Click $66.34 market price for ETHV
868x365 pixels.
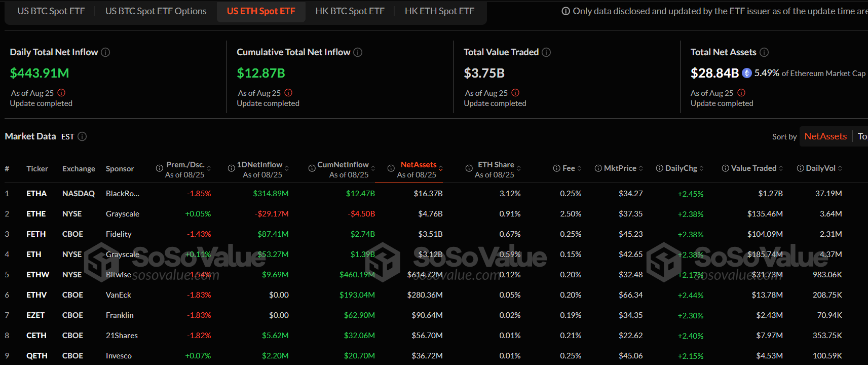[630, 295]
